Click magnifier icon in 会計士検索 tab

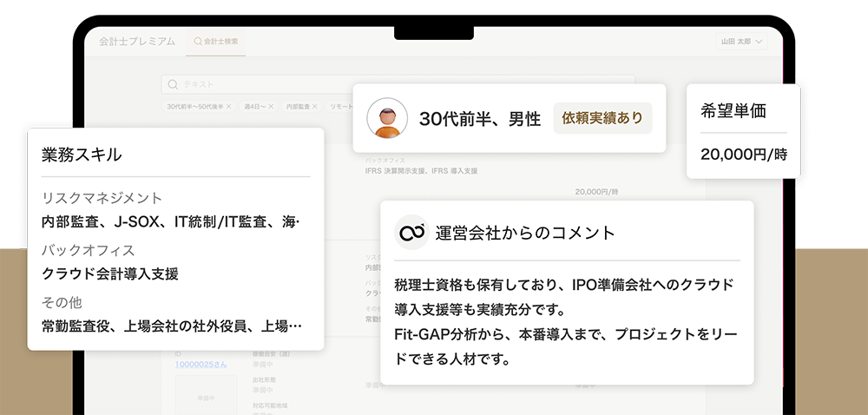click(198, 41)
